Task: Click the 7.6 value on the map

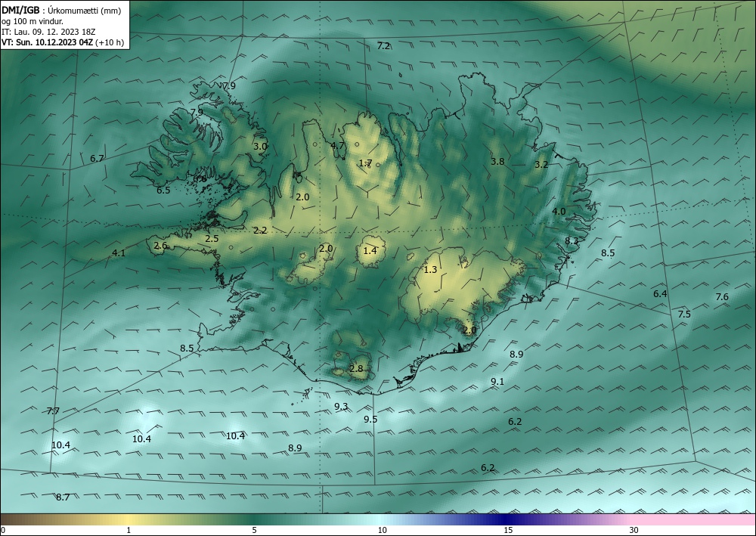Action: (722, 297)
